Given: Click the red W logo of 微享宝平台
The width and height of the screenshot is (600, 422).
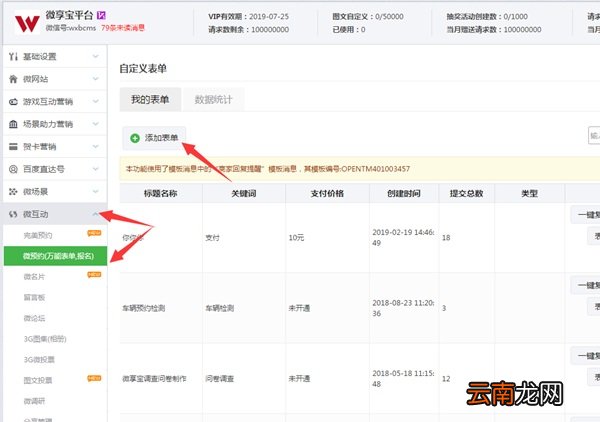Looking at the screenshot, I should pyautogui.click(x=27, y=23).
